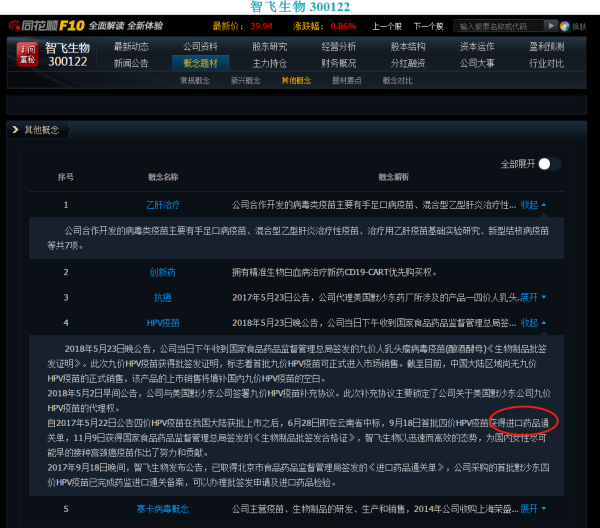Open the 经营分析 menu item
Viewport: 600px width, 528px height.
(339, 46)
